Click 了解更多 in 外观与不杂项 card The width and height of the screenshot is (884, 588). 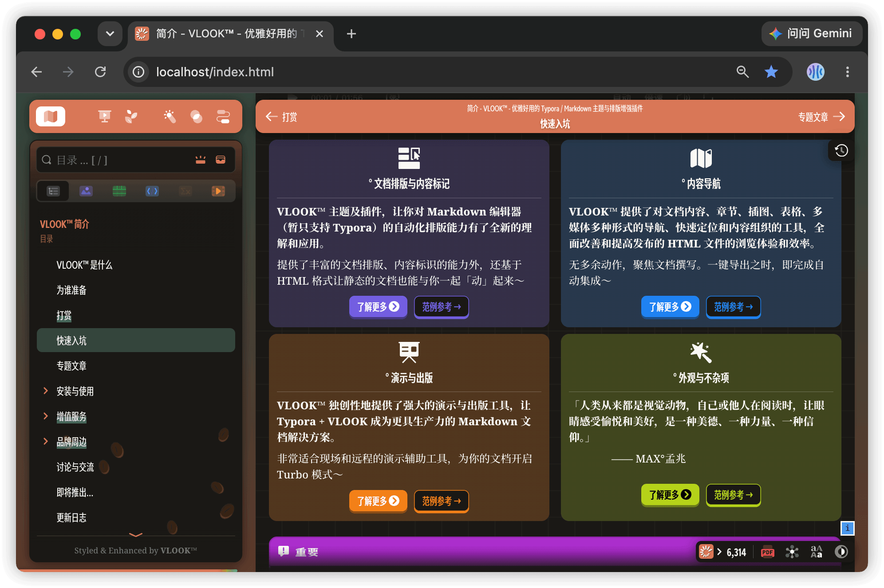pos(670,495)
